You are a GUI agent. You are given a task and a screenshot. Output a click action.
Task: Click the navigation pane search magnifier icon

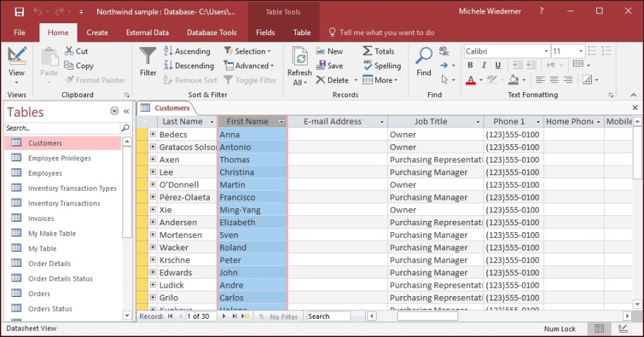coord(125,128)
